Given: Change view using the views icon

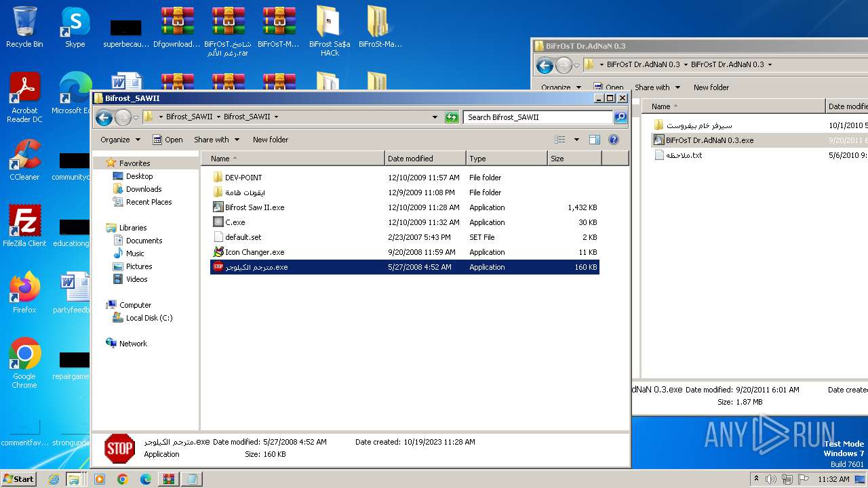Looking at the screenshot, I should (x=560, y=140).
